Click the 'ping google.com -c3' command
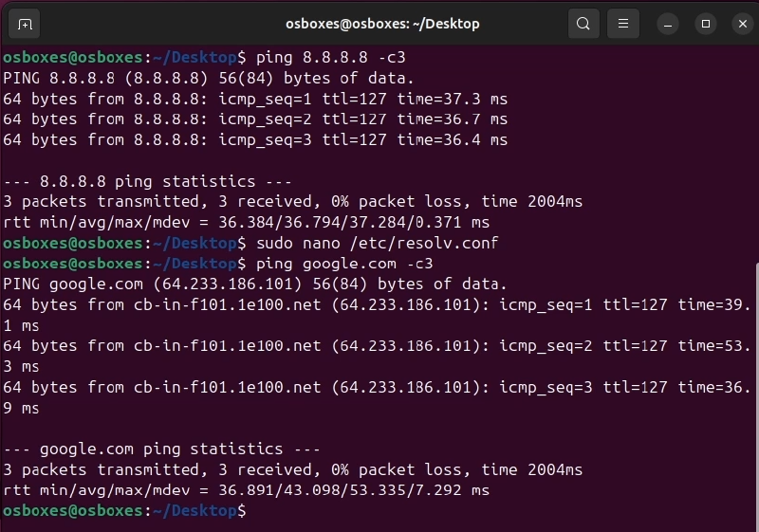 [x=344, y=264]
